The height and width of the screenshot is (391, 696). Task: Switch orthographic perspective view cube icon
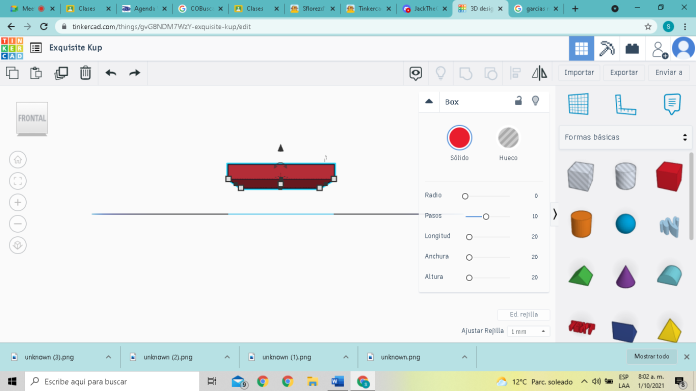coord(18,245)
